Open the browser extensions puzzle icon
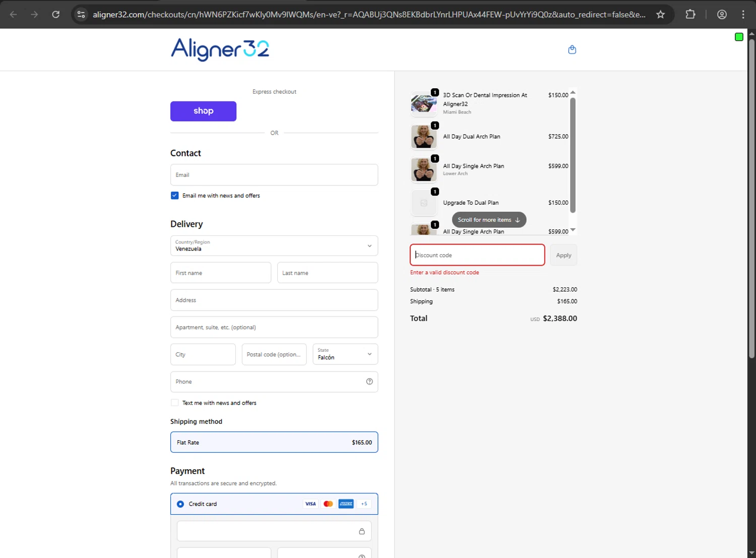756x558 pixels. 690,14
